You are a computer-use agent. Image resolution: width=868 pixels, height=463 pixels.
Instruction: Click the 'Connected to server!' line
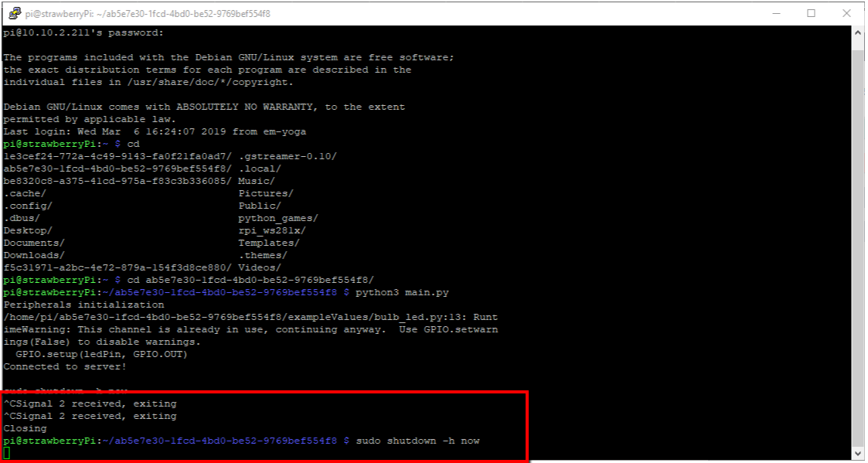(65, 366)
